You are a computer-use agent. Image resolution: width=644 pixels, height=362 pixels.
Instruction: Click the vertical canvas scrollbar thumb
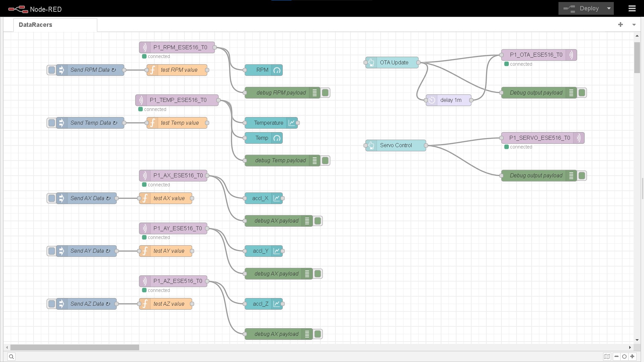point(637,57)
